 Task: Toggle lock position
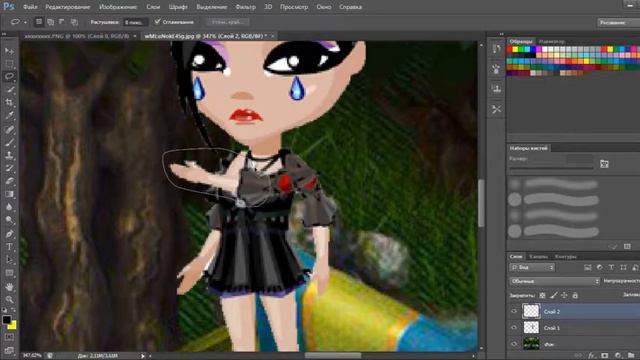click(564, 295)
